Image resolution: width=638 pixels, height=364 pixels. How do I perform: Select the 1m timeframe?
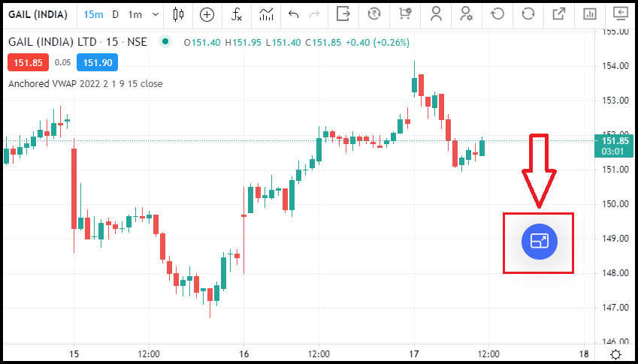coord(135,15)
